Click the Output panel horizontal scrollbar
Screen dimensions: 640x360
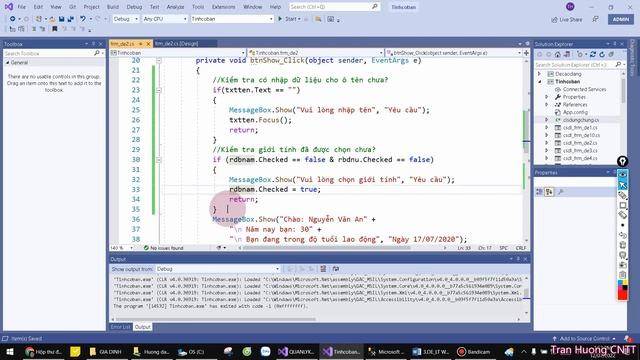click(x=216, y=319)
